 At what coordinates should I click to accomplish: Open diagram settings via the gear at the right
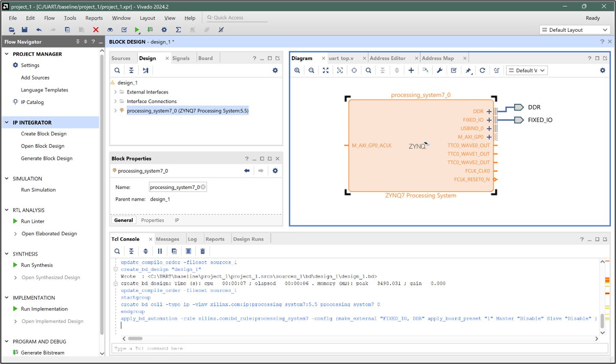[x=603, y=70]
